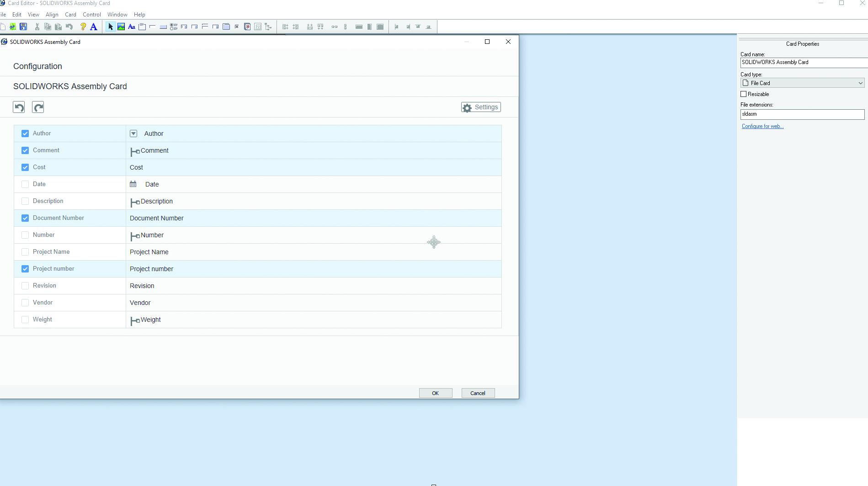Click the Paste toolbar icon
Image resolution: width=868 pixels, height=486 pixels.
click(58, 27)
